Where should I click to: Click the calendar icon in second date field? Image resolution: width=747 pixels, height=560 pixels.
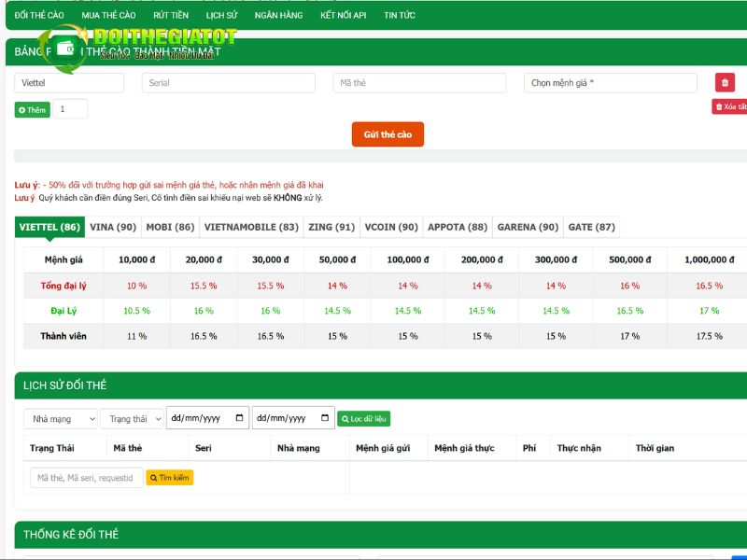tap(325, 417)
